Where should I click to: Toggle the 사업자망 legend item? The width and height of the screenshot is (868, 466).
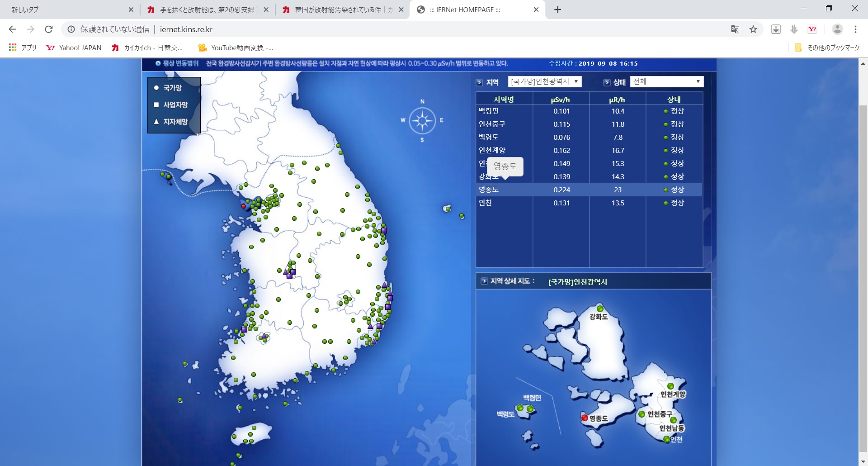point(175,105)
